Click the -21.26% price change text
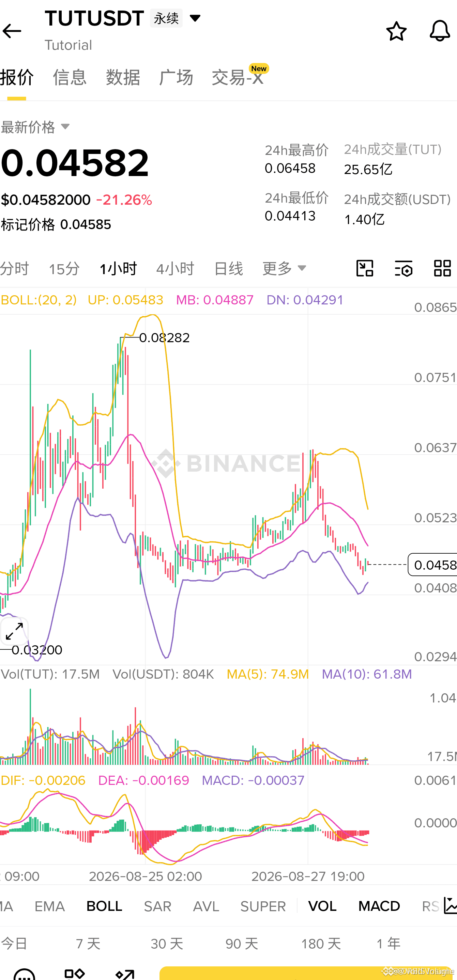This screenshot has width=457, height=980. pos(124,200)
